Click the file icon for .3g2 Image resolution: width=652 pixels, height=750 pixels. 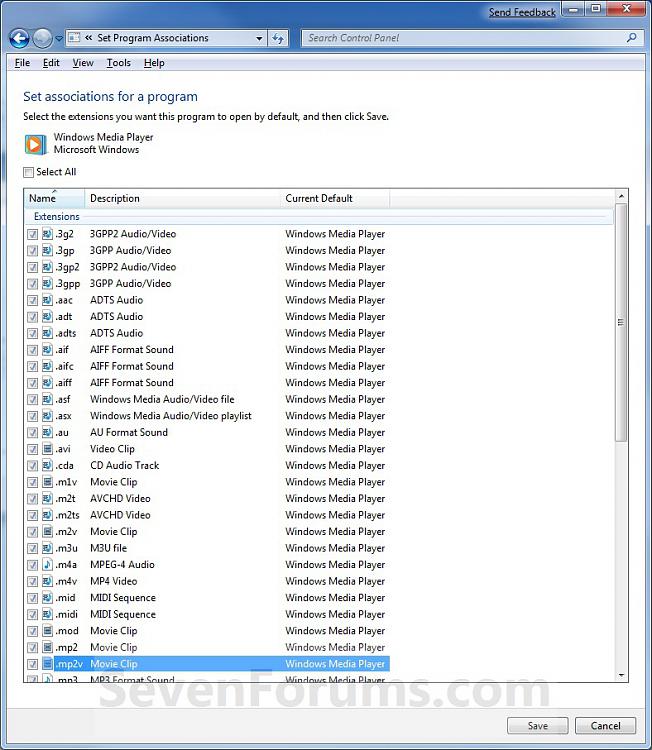[x=47, y=234]
